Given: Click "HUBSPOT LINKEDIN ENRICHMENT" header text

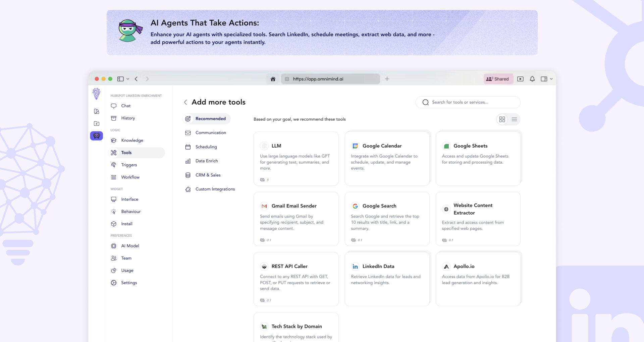Looking at the screenshot, I should (136, 96).
